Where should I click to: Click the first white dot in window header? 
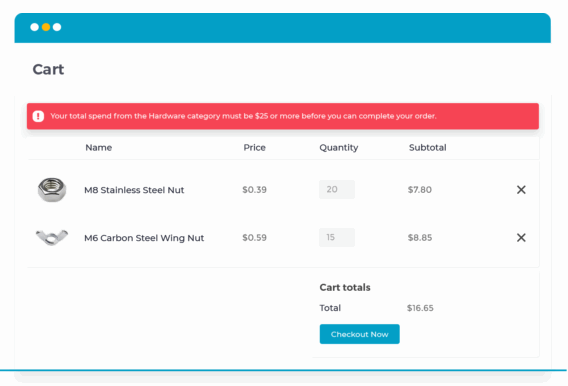pos(34,27)
